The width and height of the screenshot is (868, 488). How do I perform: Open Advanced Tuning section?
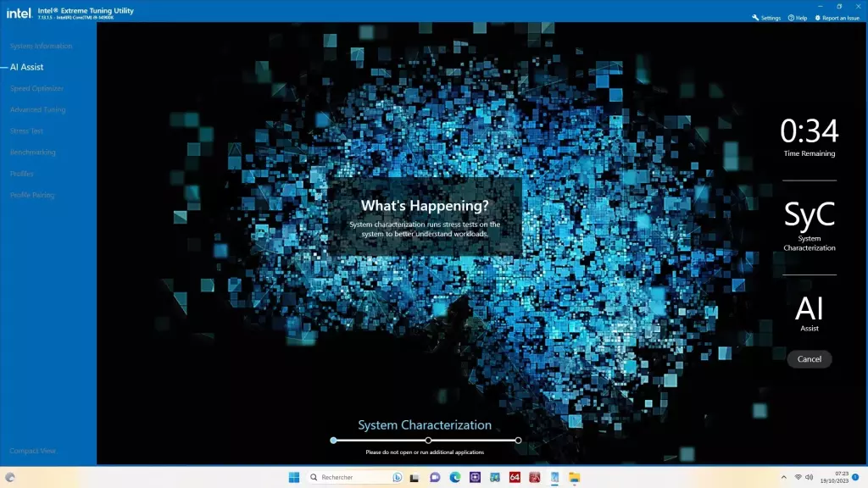37,109
